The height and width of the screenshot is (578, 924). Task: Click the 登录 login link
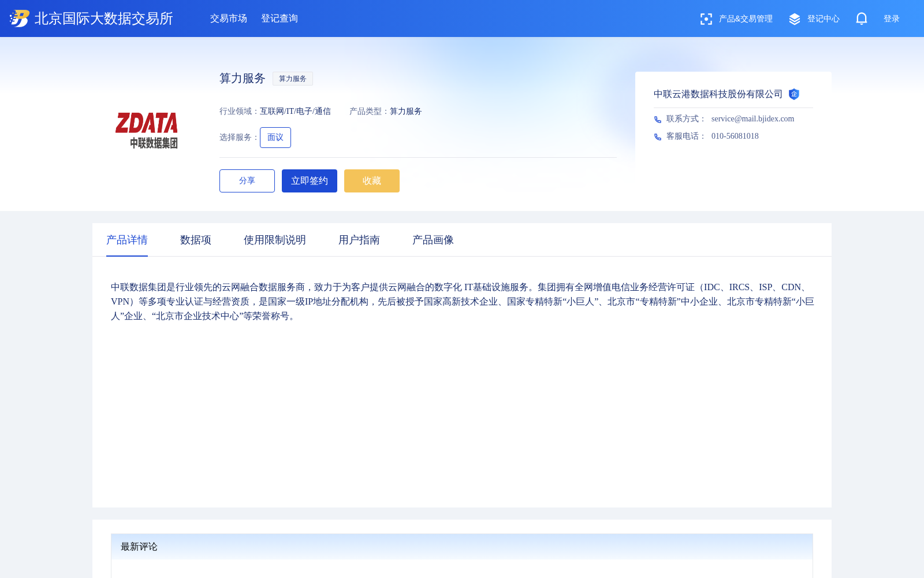pyautogui.click(x=892, y=18)
